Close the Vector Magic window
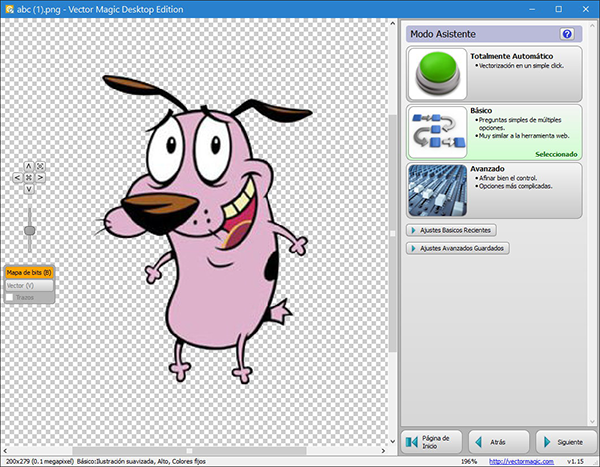The height and width of the screenshot is (467, 600). (x=586, y=9)
